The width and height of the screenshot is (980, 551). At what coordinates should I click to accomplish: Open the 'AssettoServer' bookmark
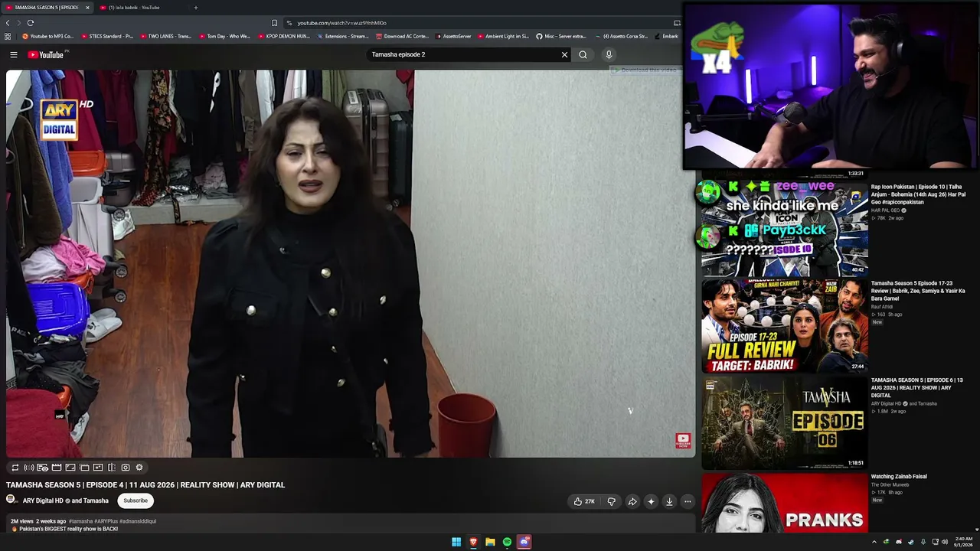454,36
